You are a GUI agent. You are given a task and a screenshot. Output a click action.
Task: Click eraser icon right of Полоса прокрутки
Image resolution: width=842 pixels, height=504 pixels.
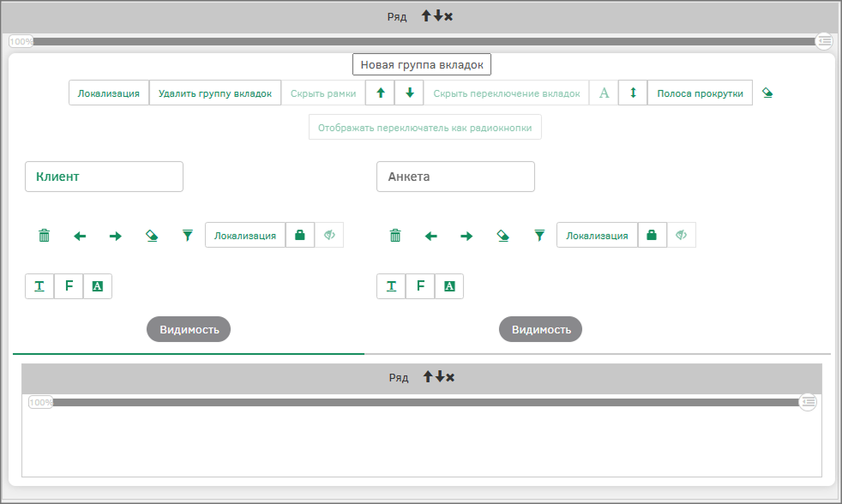[767, 93]
